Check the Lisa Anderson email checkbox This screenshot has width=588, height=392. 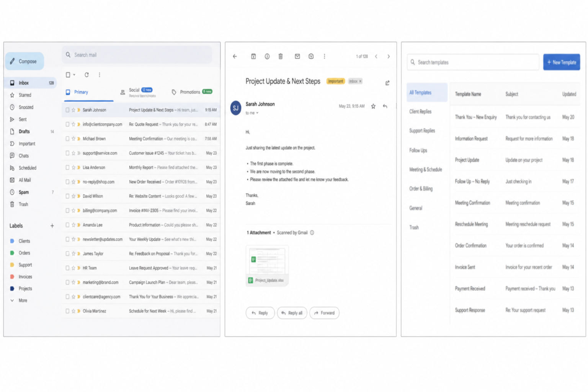[x=68, y=168]
